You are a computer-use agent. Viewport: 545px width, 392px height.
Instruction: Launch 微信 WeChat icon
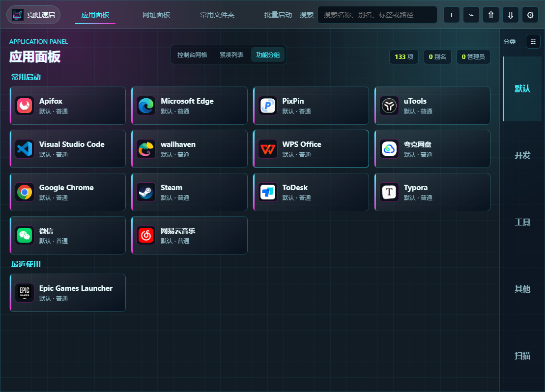pyautogui.click(x=25, y=235)
